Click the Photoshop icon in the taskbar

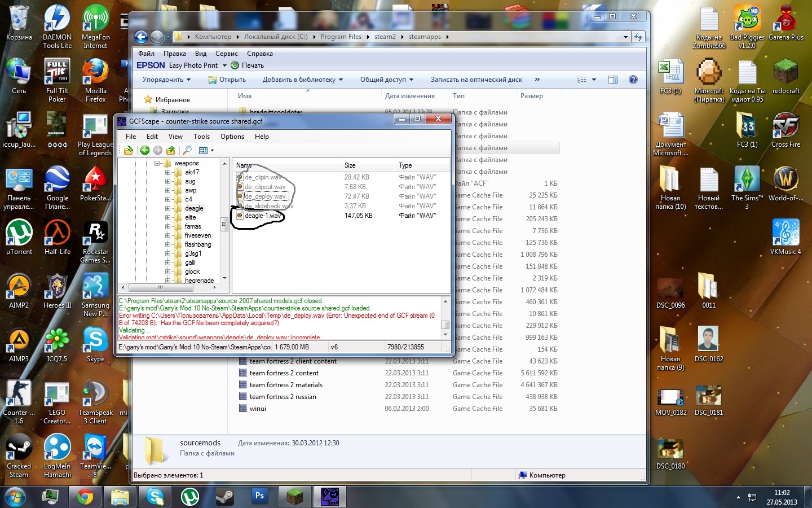click(259, 497)
